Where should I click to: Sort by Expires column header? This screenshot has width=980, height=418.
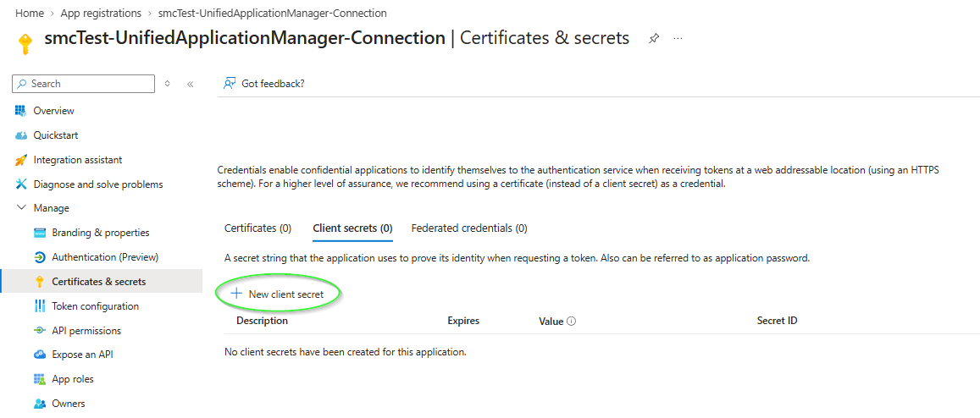tap(463, 321)
